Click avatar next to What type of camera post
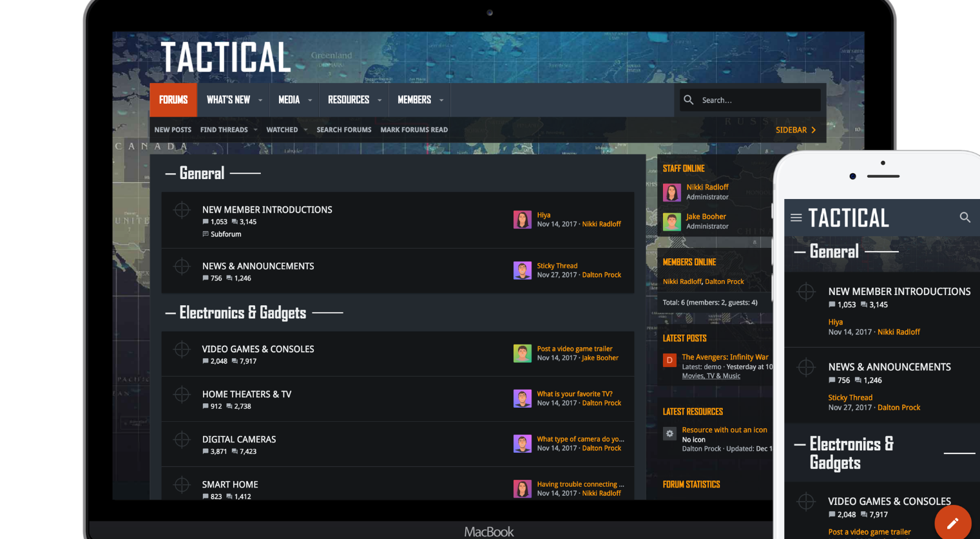 [523, 444]
